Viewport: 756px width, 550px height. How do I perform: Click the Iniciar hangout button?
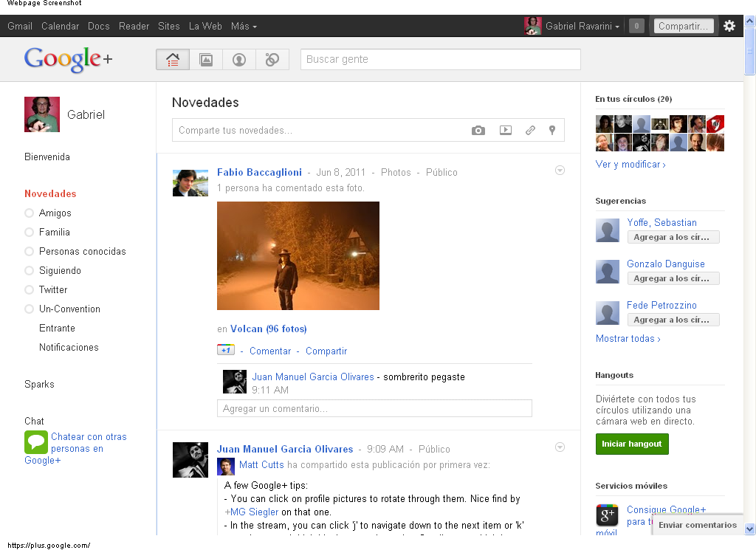click(x=632, y=444)
